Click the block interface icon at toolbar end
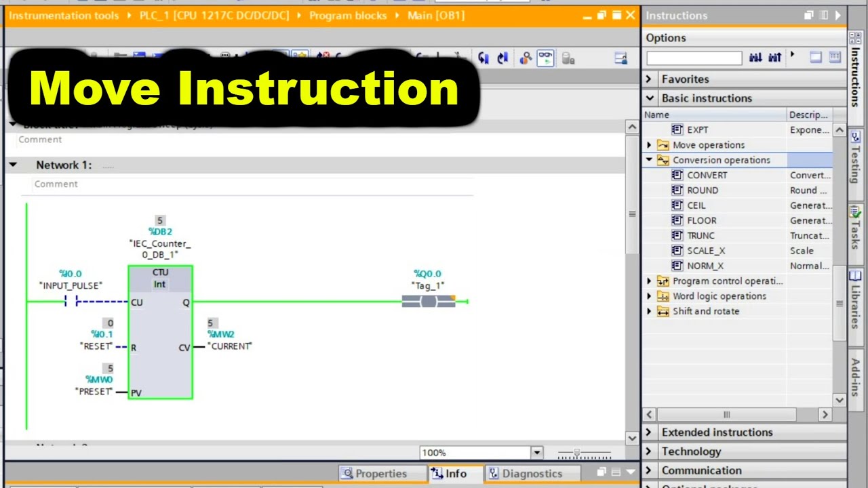 point(620,59)
